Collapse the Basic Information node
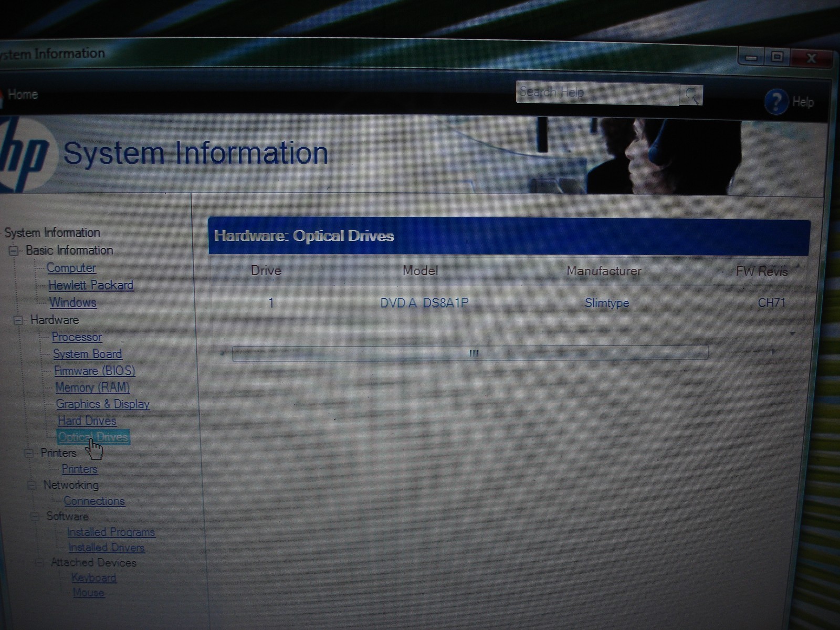This screenshot has width=840, height=630. tap(14, 251)
